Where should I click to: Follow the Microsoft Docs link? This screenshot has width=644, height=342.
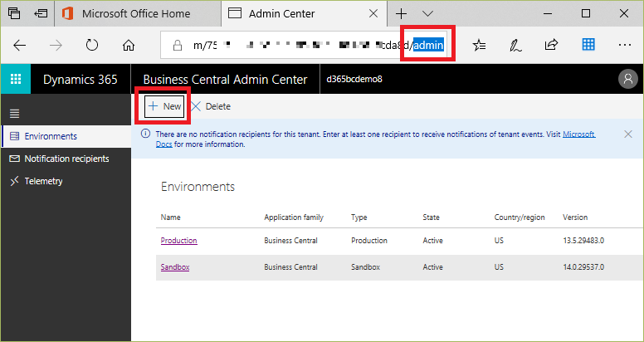click(x=578, y=134)
